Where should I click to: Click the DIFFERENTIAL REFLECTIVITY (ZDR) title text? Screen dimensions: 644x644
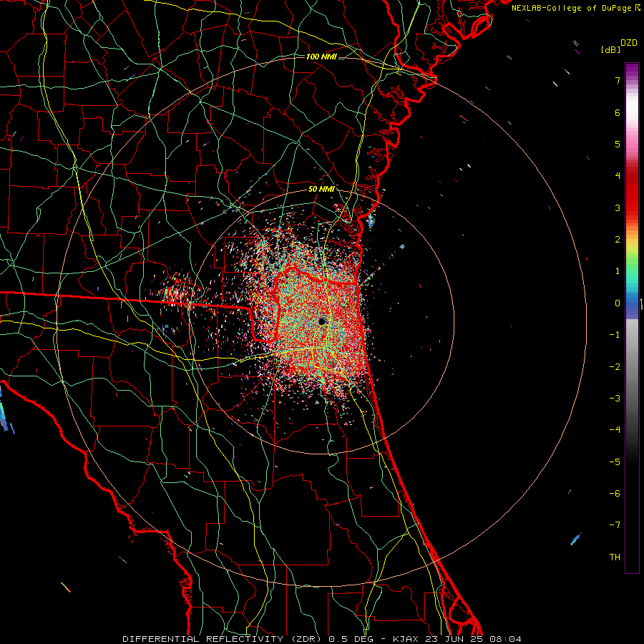223,639
